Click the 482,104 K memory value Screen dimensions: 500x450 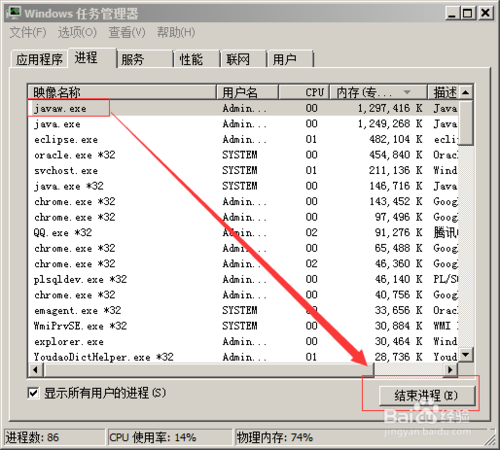pos(396,139)
